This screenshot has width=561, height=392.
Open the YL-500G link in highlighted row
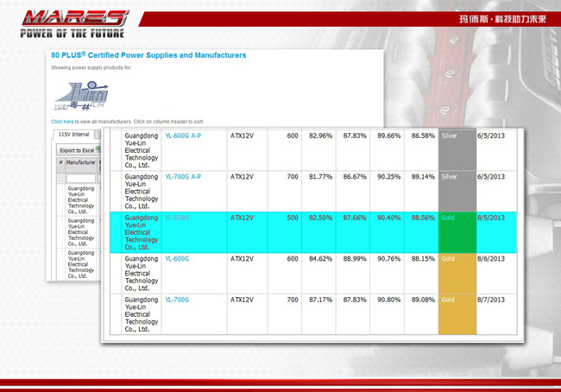pyautogui.click(x=177, y=218)
